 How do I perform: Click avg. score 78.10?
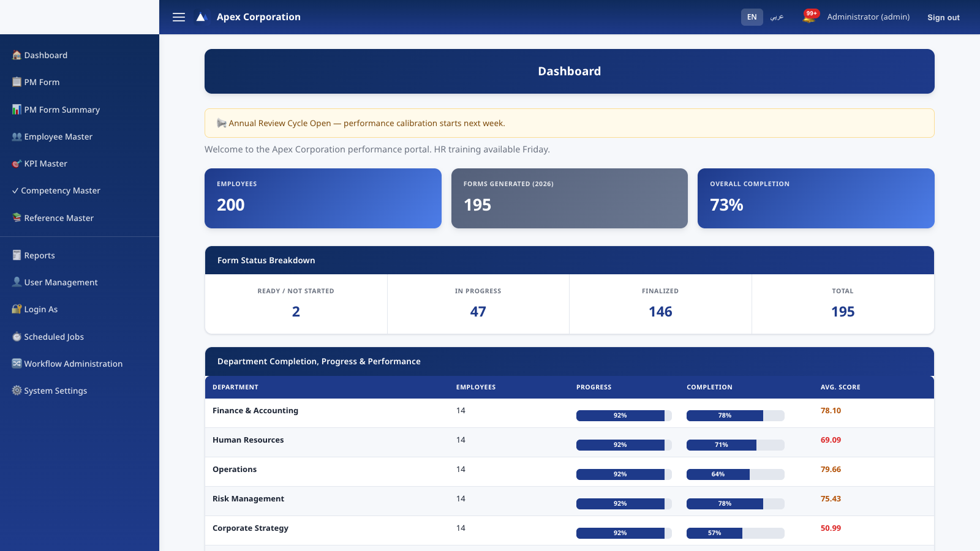pos(831,411)
